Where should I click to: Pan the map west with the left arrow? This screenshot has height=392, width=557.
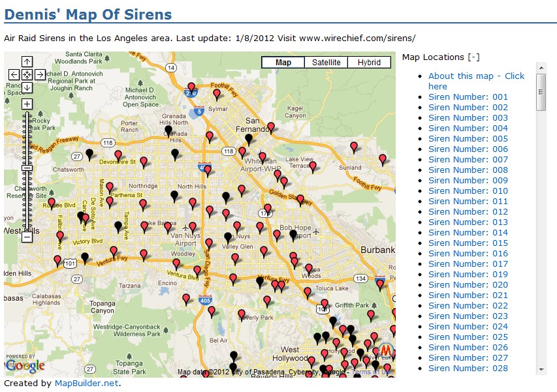pos(14,74)
